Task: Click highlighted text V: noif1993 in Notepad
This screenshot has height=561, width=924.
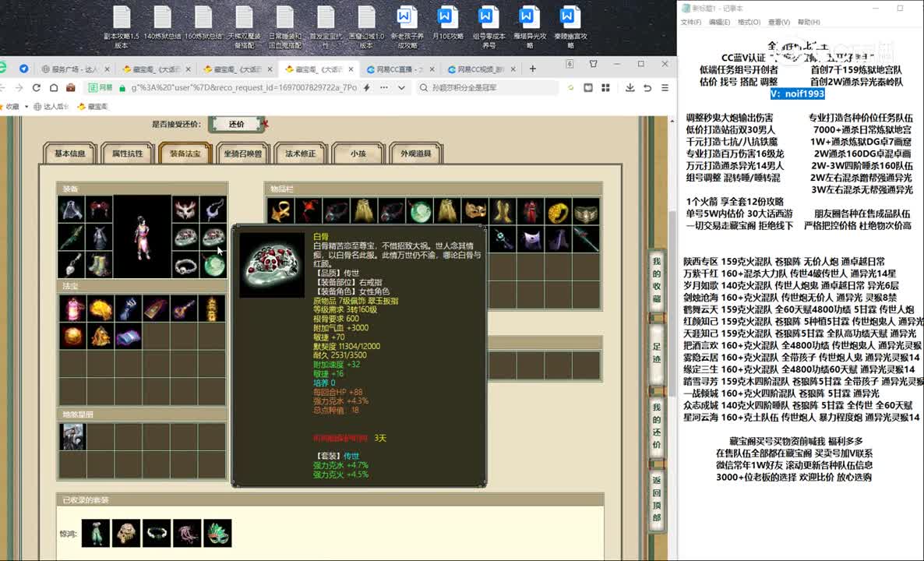Action: point(797,93)
